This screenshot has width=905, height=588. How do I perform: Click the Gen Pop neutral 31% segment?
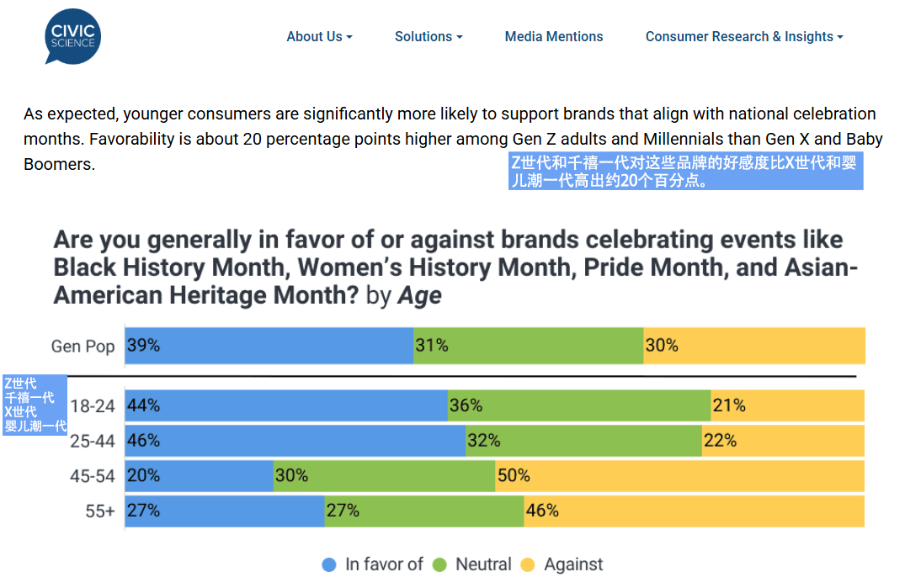[528, 346]
